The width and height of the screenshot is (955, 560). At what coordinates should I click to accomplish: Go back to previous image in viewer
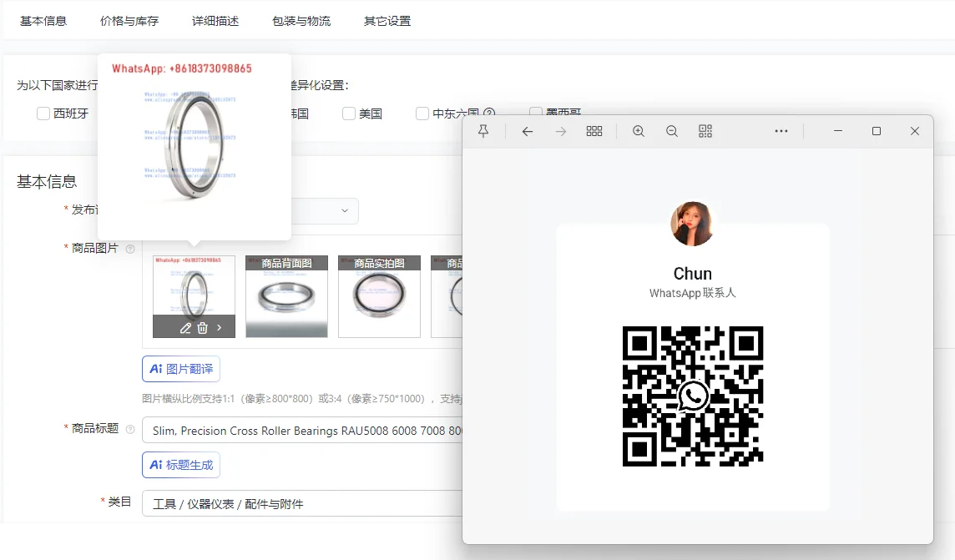[528, 131]
